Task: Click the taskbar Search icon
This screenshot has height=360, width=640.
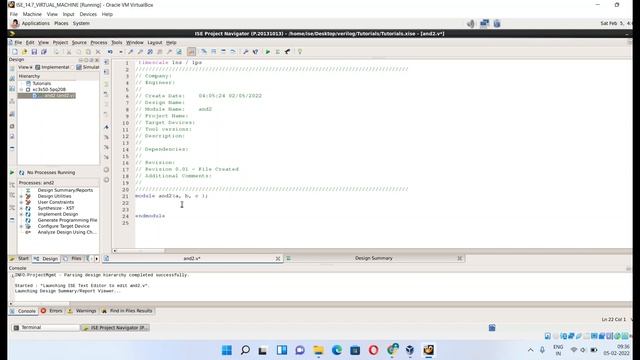Action: tap(245, 350)
